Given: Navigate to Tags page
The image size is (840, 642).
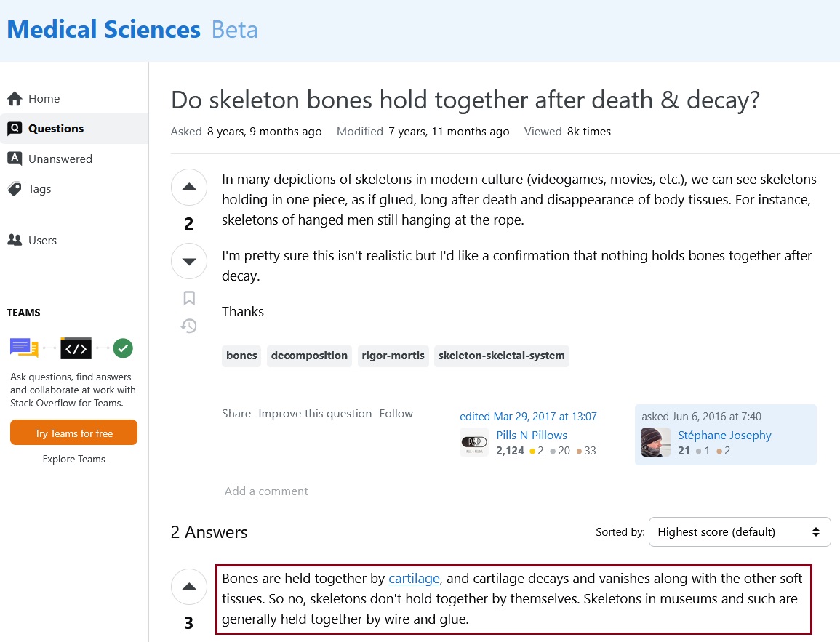Looking at the screenshot, I should 39,189.
